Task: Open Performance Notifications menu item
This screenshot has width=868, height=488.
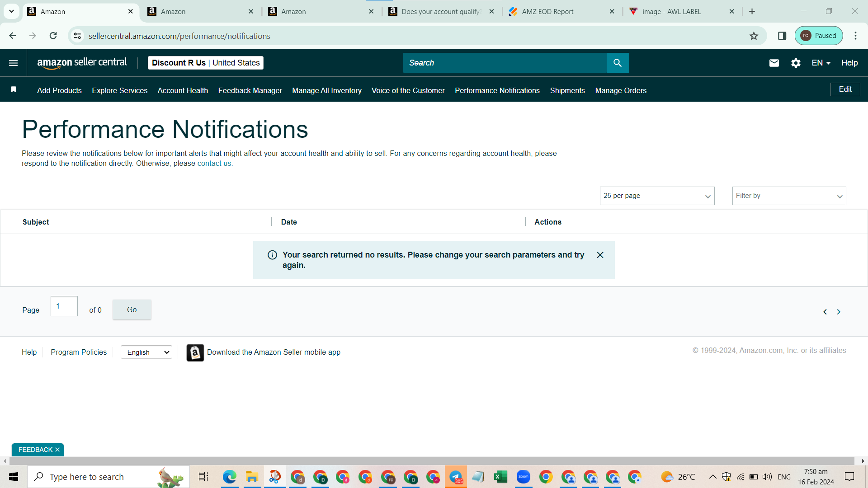Action: coord(497,90)
